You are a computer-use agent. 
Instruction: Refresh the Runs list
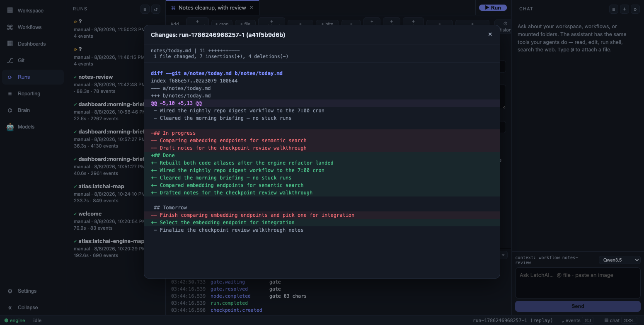coord(156,9)
